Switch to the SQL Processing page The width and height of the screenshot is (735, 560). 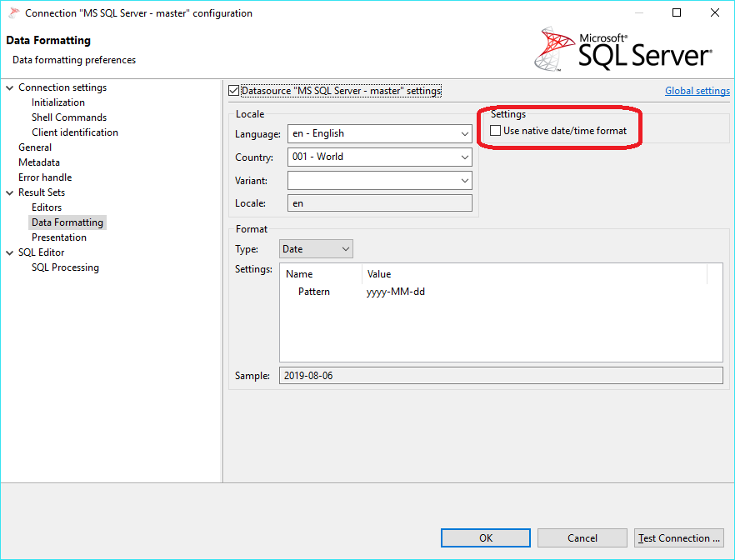(65, 267)
